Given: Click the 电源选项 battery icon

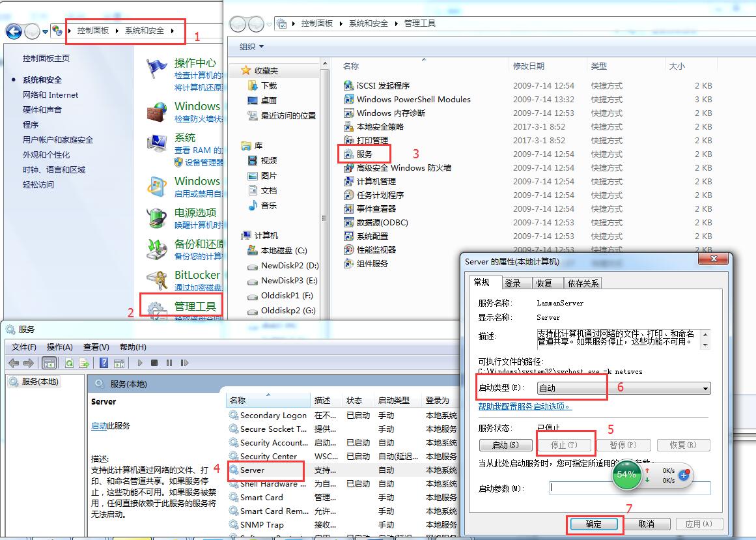Looking at the screenshot, I should [x=157, y=218].
